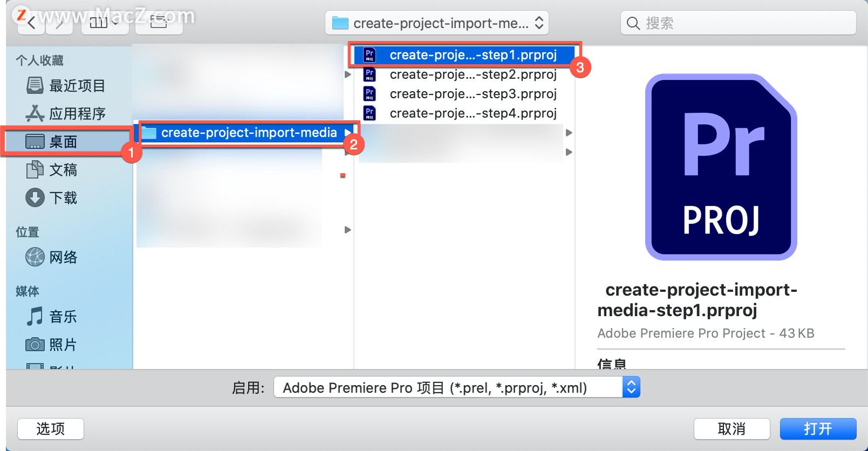This screenshot has width=868, height=451.
Task: Click the Pr icon of step3.prproj
Action: 370,94
